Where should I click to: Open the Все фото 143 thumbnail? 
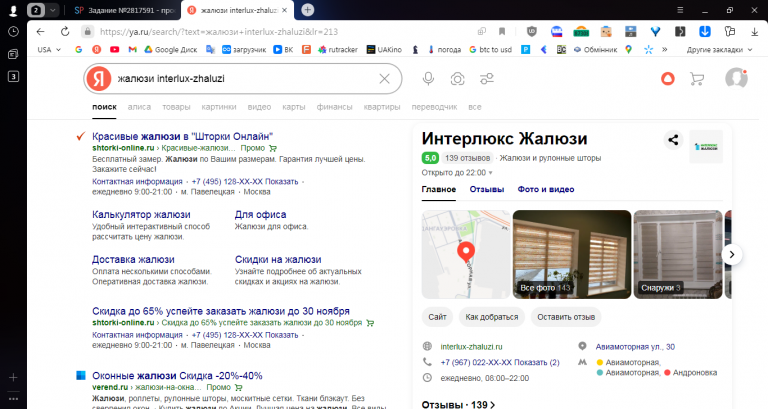[x=572, y=254]
